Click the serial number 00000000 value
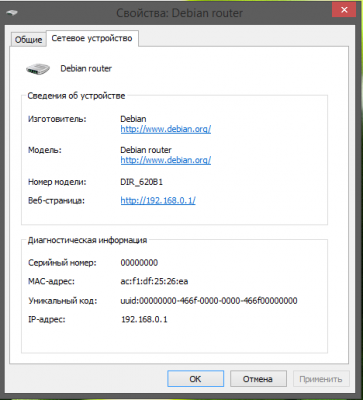363x400 pixels. 139,263
